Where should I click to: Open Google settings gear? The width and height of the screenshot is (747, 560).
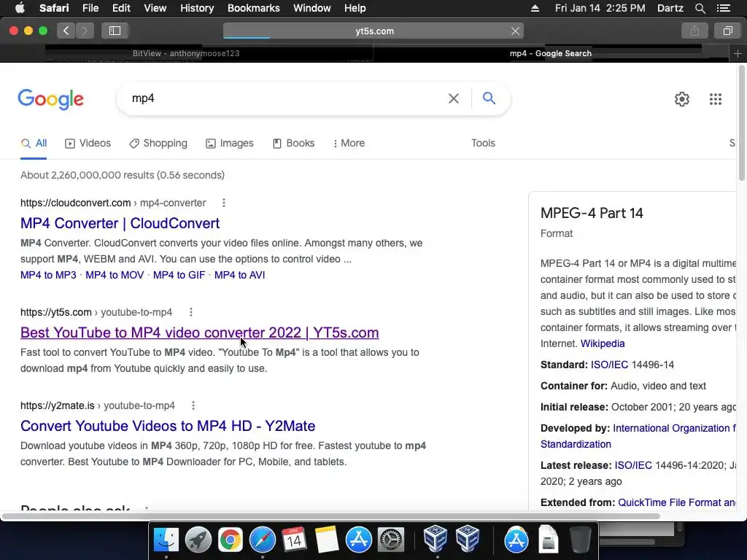click(682, 99)
